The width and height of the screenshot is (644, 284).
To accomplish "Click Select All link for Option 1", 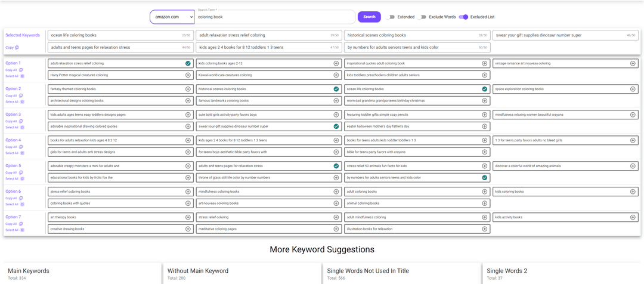I will point(12,76).
